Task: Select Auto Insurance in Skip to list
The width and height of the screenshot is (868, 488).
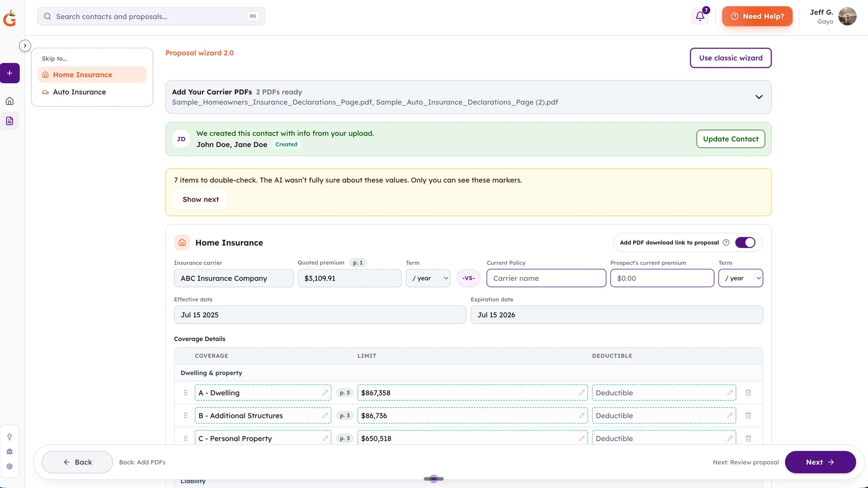Action: (92, 92)
